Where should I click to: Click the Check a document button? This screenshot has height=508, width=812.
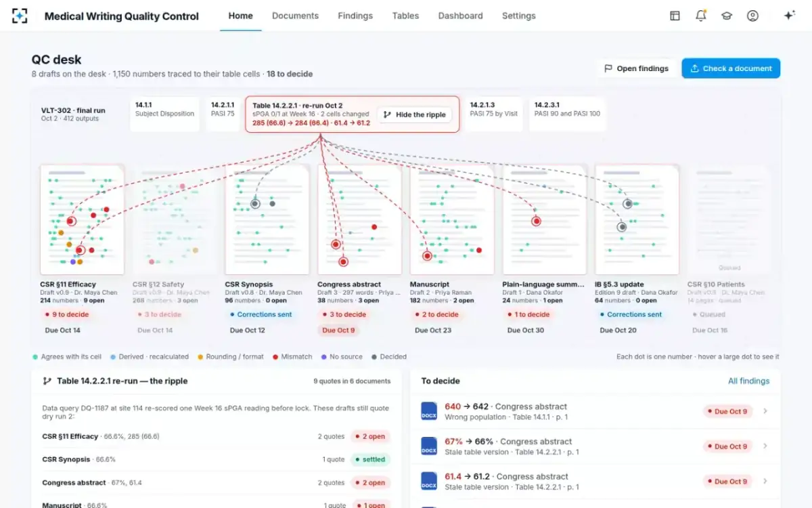click(x=731, y=68)
